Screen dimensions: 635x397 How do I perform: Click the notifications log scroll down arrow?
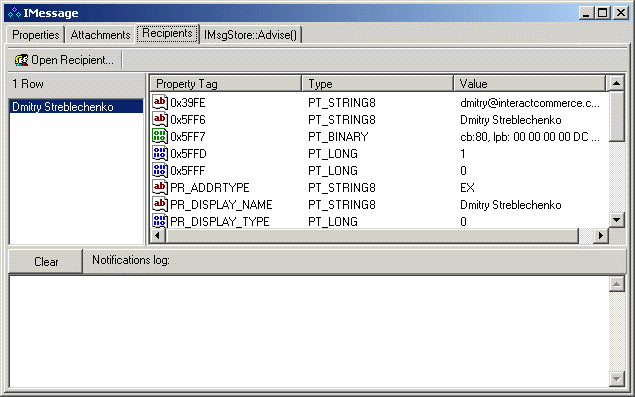(x=616, y=379)
